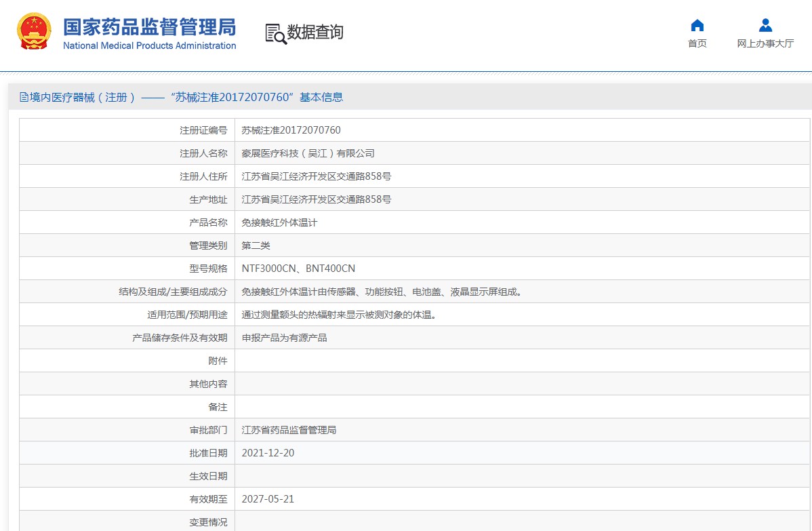812x531 pixels.
Task: Click the 审批部门 label
Action: click(208, 430)
